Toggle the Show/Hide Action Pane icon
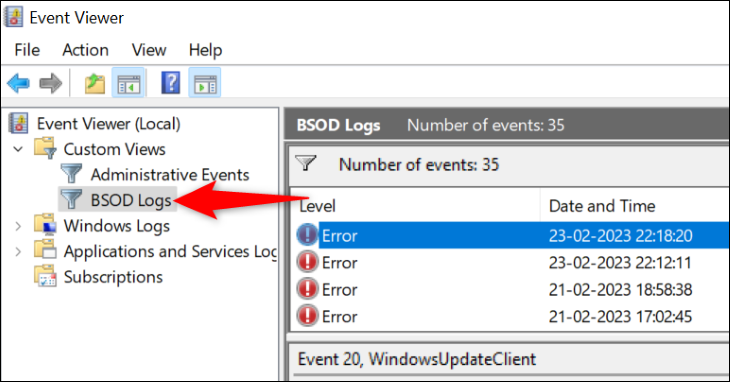The height and width of the screenshot is (382, 730). pos(205,83)
